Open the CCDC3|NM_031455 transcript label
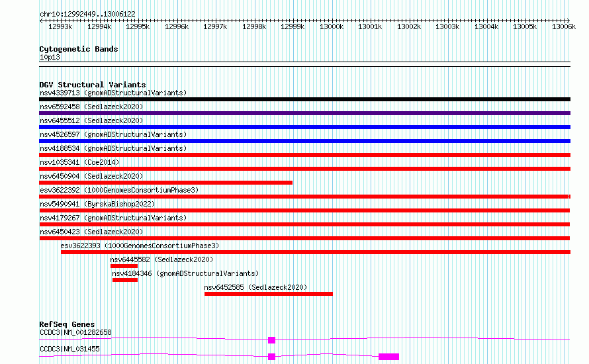 (69, 349)
